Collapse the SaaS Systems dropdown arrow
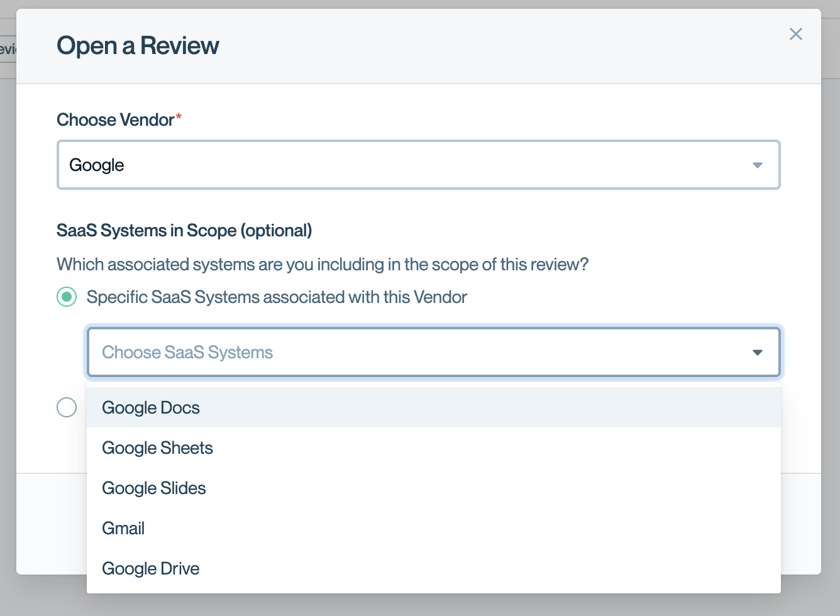 pyautogui.click(x=758, y=353)
